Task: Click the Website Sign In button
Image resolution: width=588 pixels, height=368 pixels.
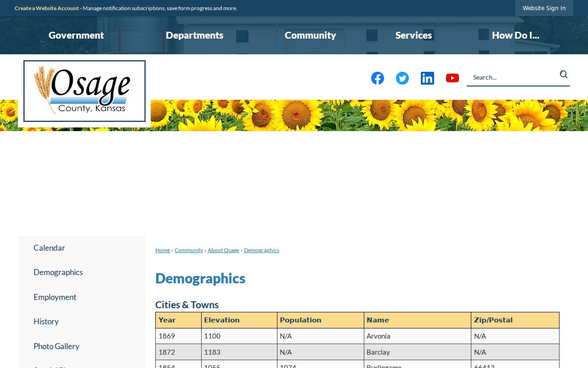Action: (x=544, y=8)
